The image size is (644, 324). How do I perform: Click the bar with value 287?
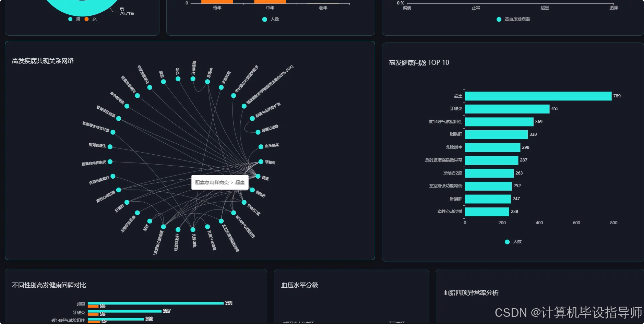click(492, 160)
